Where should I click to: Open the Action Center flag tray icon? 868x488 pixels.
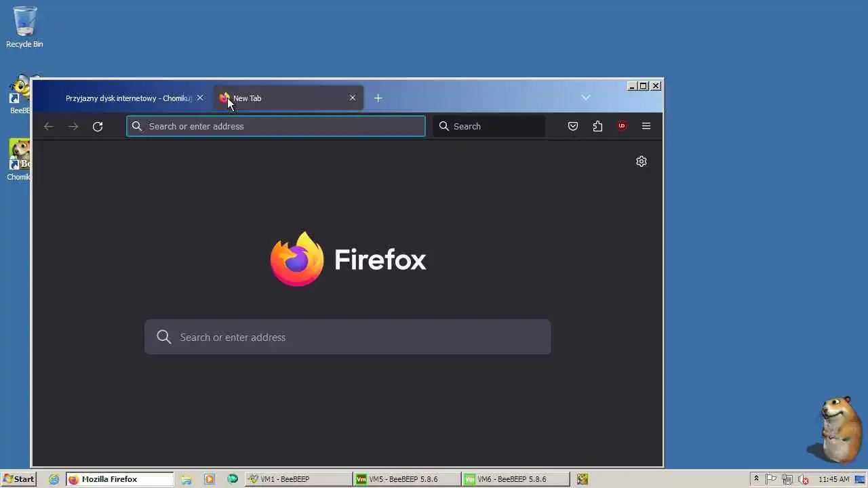coord(772,479)
